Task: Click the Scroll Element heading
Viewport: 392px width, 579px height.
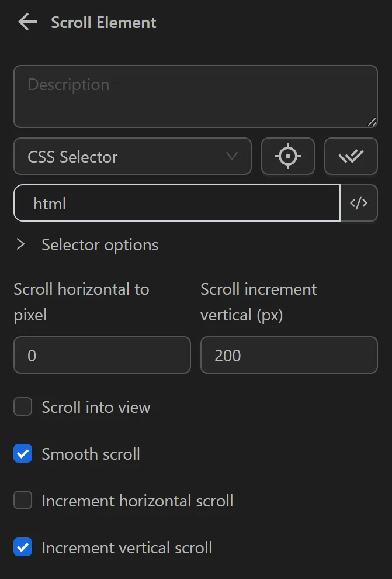Action: (103, 22)
